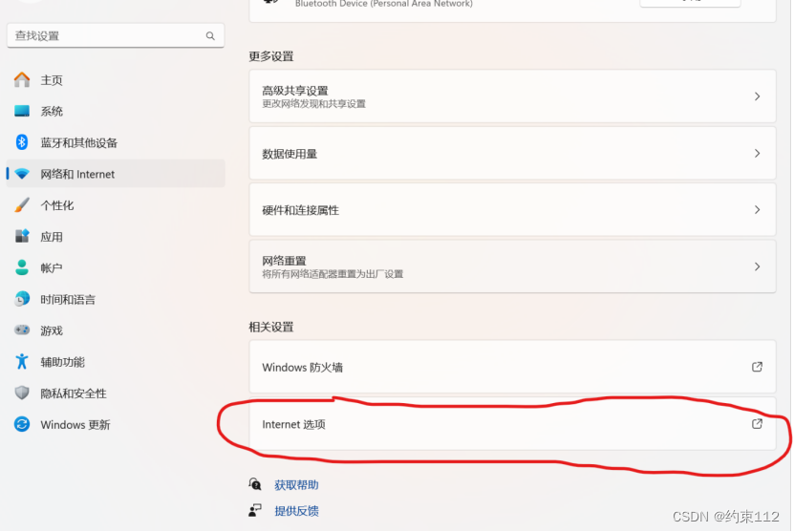This screenshot has height=532, width=794.
Task: Click 网络重置 card title
Action: tap(284, 261)
